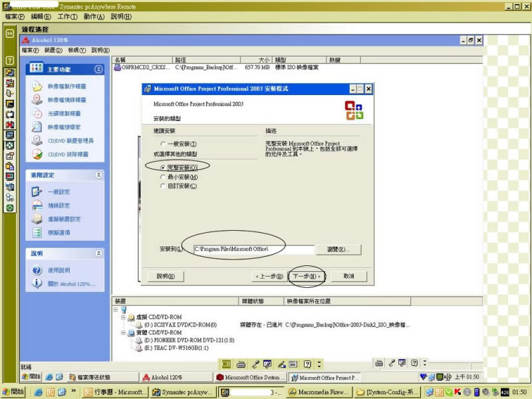Open 燒錄設定 recording settings
The height and width of the screenshot is (399, 532).
pos(59,205)
